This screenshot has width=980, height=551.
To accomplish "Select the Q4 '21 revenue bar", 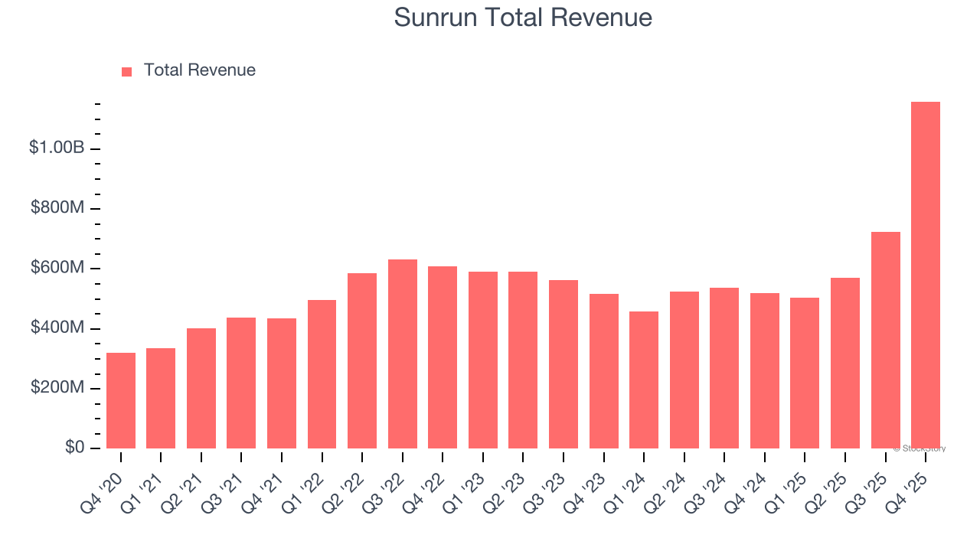I will (282, 383).
